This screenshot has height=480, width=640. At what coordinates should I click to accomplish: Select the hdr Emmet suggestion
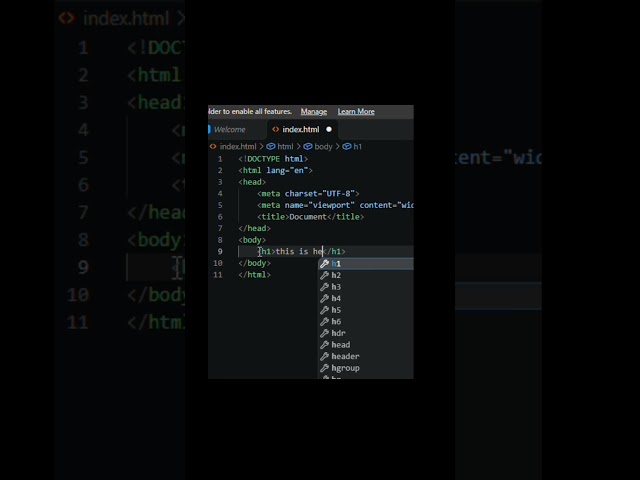tap(366, 333)
